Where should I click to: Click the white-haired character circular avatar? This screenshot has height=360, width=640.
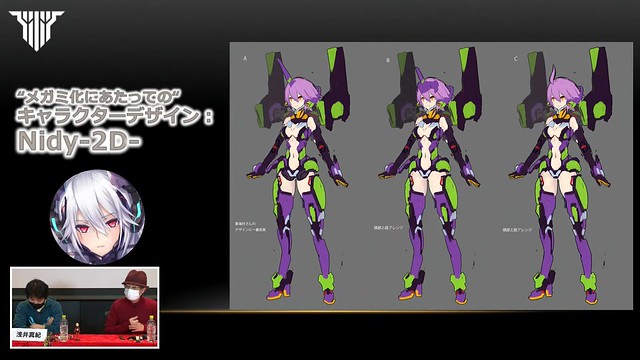[x=97, y=217]
